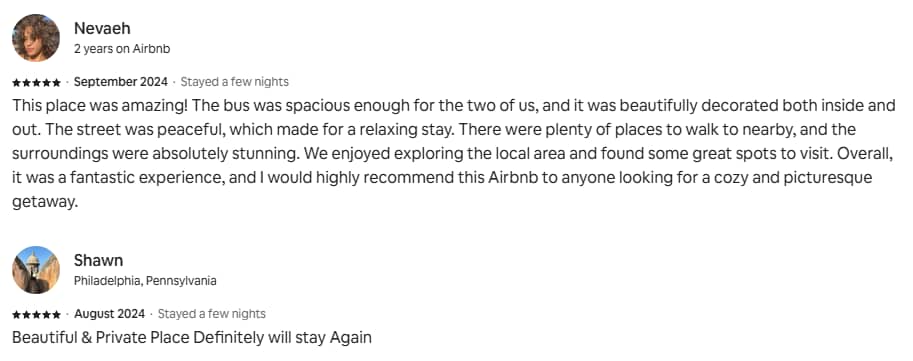
Task: Click the August 2024 review date
Action: (x=109, y=314)
